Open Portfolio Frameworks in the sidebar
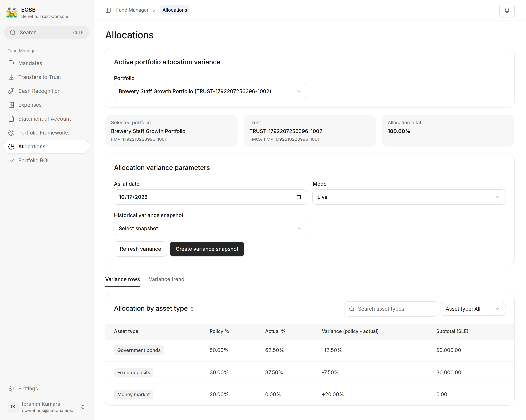The image size is (526, 420). 46,133
